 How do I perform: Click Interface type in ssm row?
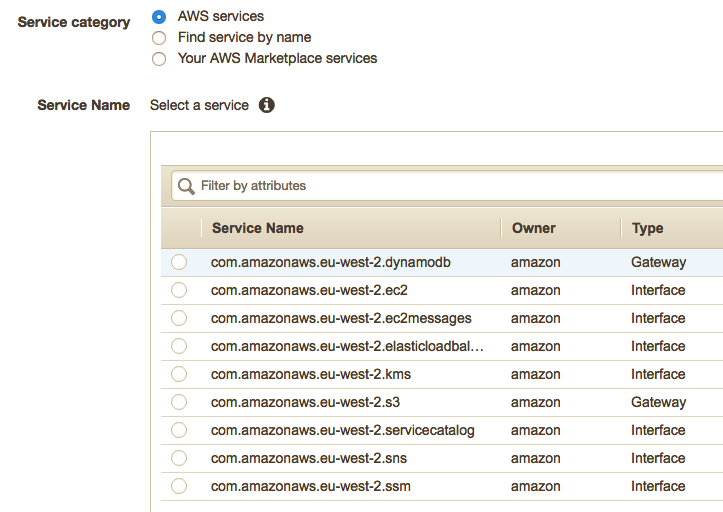[658, 486]
